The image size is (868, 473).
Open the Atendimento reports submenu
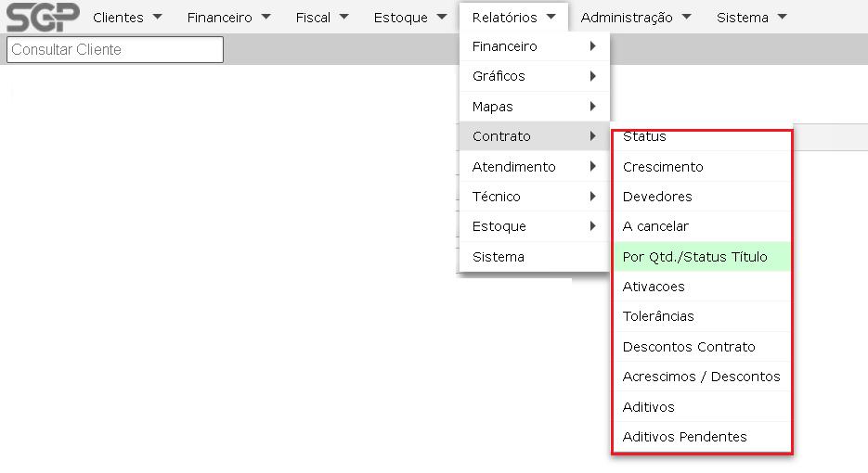[534, 167]
